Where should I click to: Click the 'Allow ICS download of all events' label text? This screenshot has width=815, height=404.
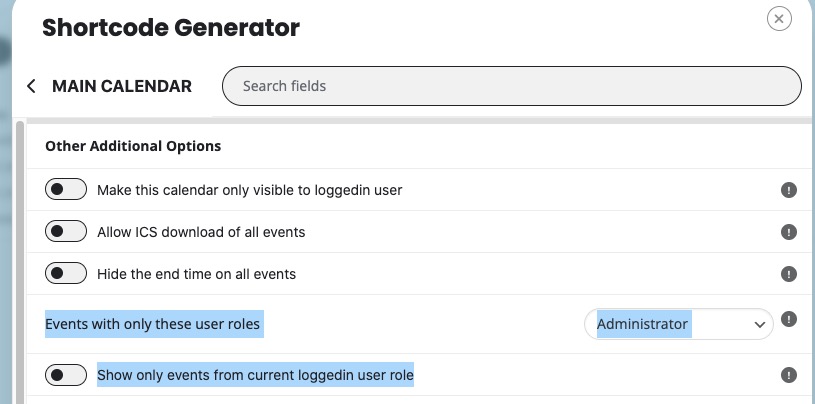tap(201, 232)
